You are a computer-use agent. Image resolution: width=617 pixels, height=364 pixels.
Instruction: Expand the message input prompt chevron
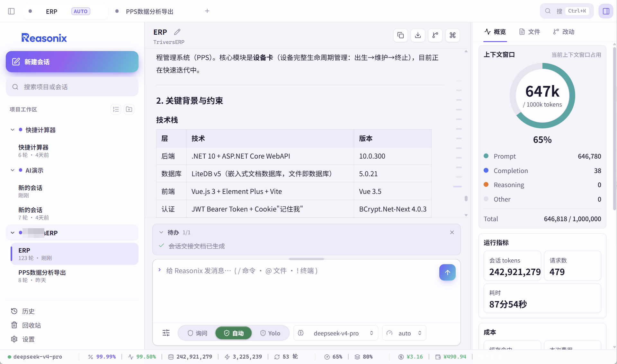pos(160,270)
